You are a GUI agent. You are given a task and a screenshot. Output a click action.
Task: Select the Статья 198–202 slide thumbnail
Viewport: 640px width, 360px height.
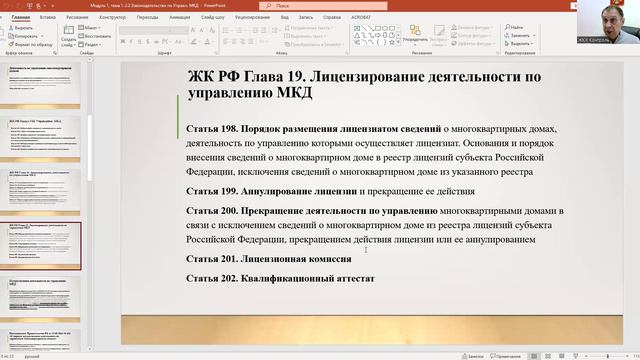pos(40,246)
